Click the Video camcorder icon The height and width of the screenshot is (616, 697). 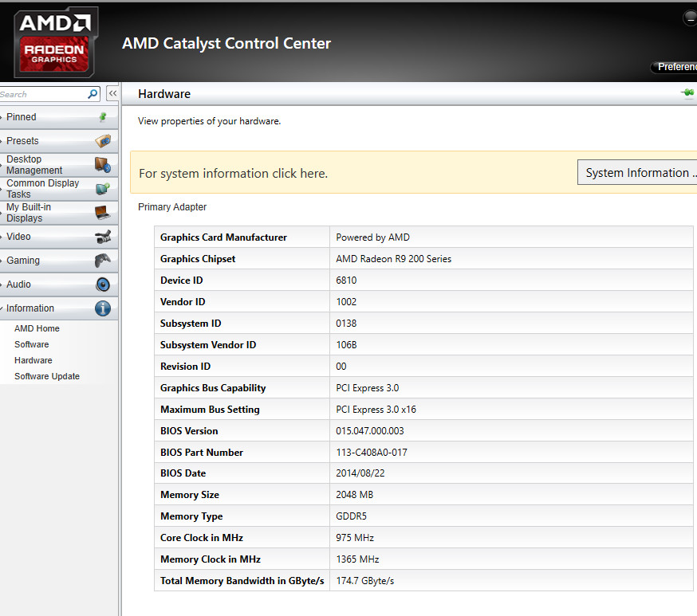pyautogui.click(x=103, y=237)
